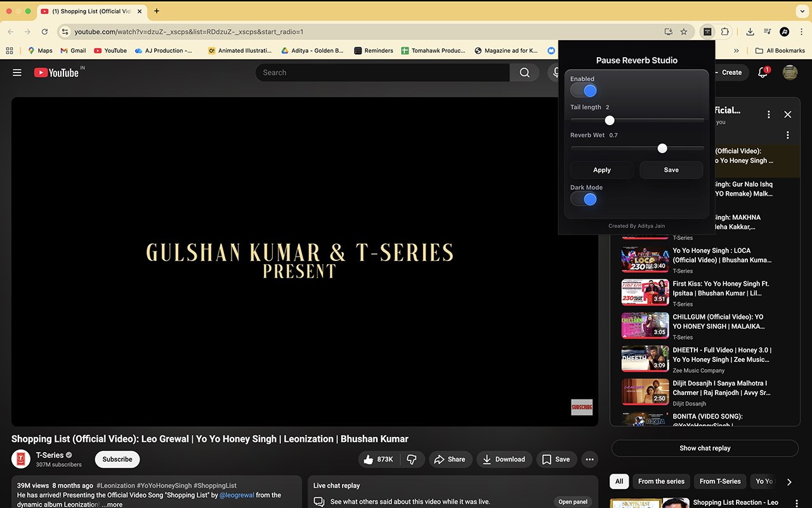Download the video

[504, 459]
